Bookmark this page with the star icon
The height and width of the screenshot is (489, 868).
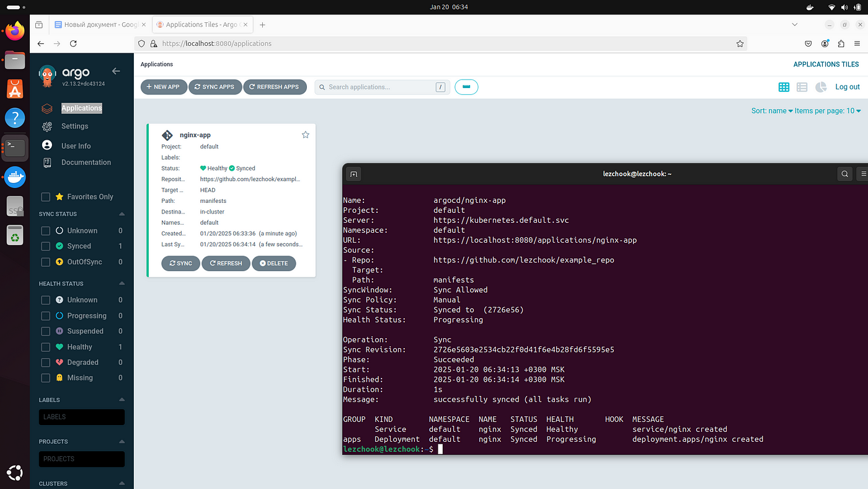coord(740,43)
